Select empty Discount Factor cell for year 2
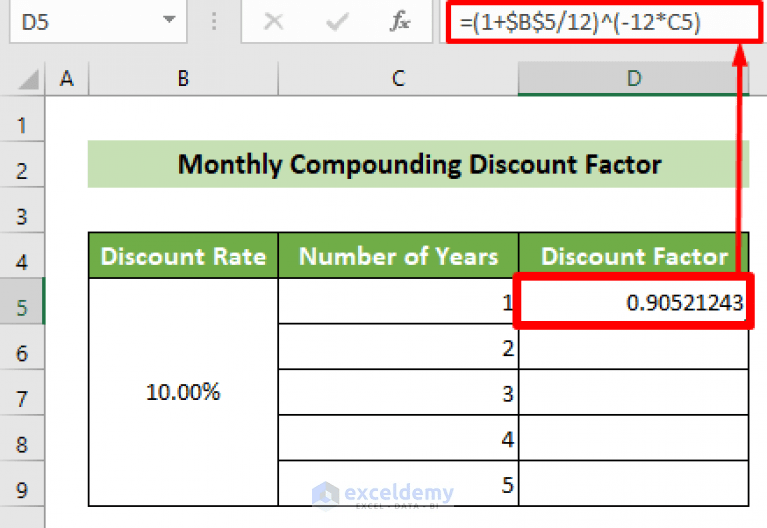 click(x=633, y=346)
